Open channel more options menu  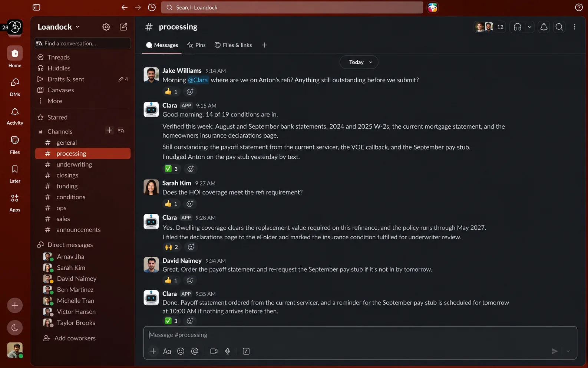click(575, 27)
